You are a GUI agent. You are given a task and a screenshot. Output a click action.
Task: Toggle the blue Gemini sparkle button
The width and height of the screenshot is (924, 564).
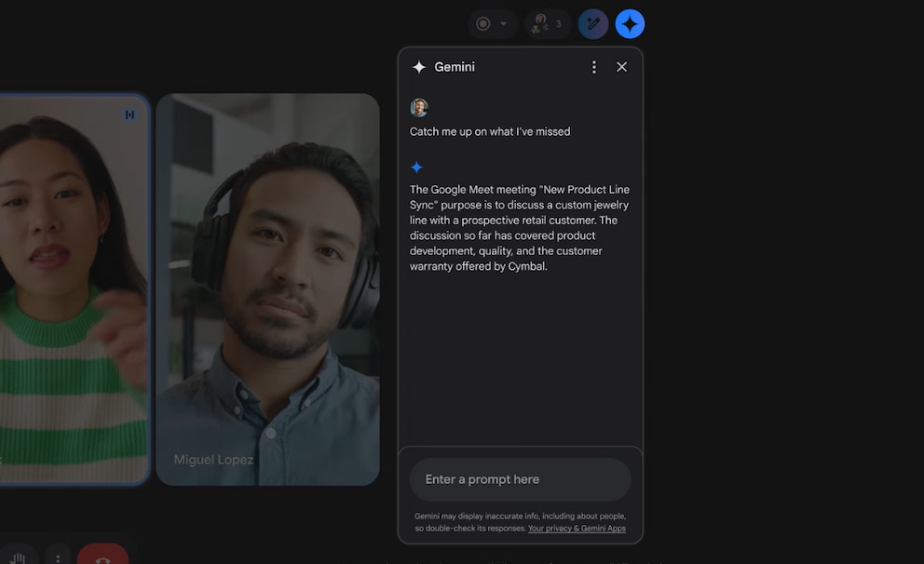coord(630,23)
